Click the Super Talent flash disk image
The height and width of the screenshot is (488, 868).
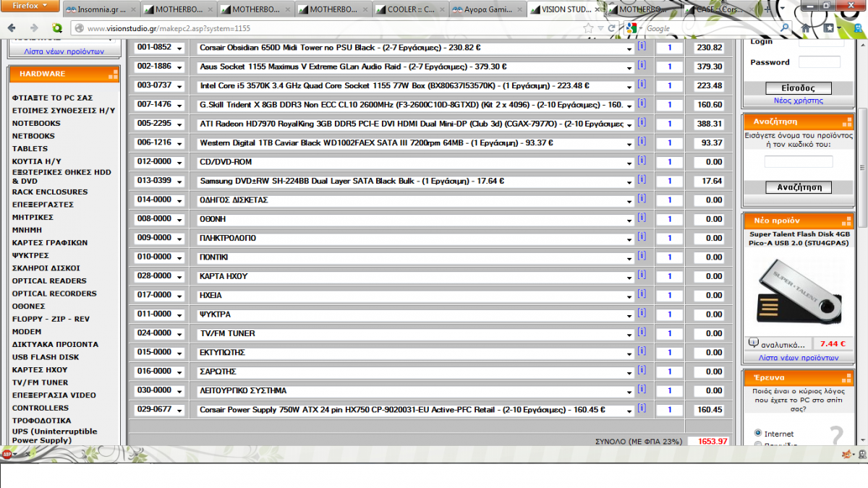click(798, 291)
